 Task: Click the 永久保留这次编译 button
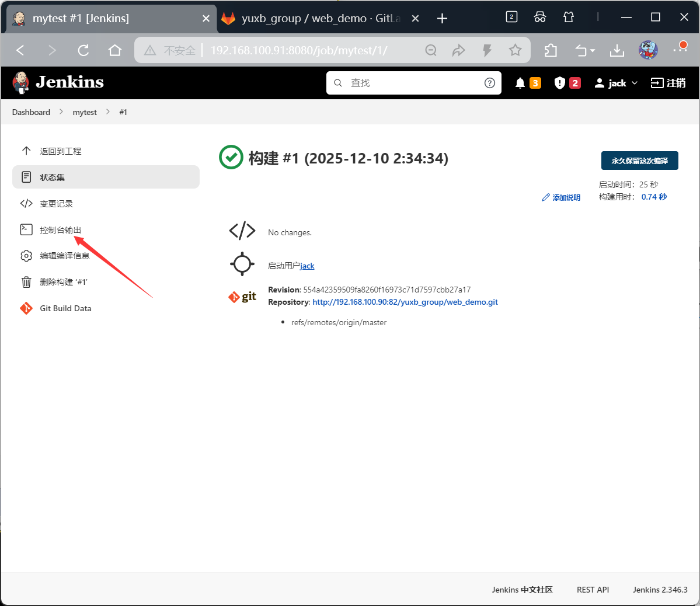pos(640,161)
